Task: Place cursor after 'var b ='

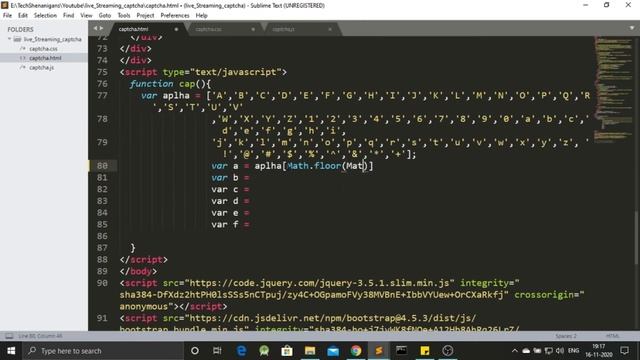Action: 250,178
